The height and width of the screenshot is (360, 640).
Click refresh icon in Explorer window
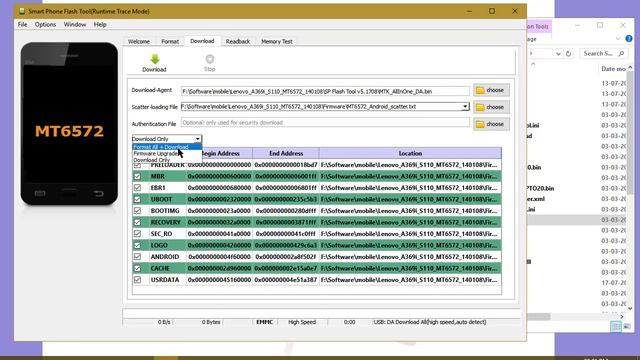pyautogui.click(x=568, y=53)
